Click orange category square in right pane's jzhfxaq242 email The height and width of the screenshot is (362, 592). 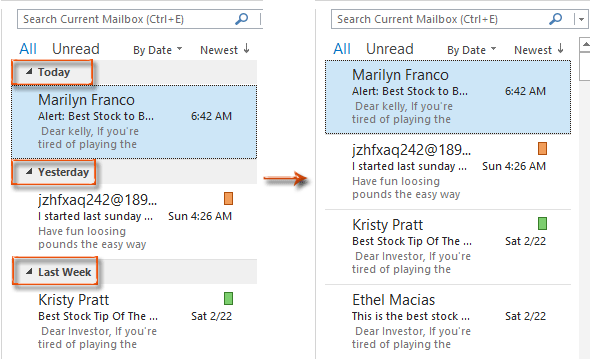pos(542,148)
